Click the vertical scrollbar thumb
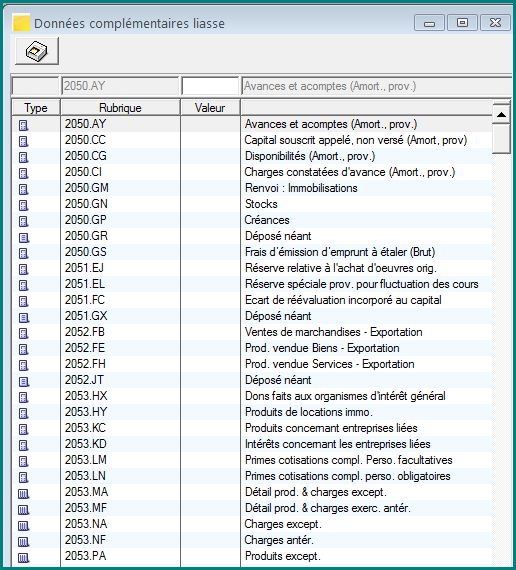Viewport: 516px width, 570px height. [501, 139]
